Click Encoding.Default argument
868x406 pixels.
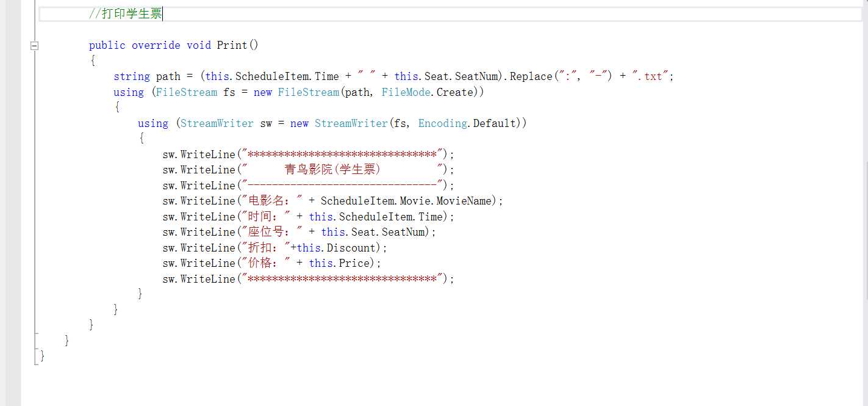467,123
